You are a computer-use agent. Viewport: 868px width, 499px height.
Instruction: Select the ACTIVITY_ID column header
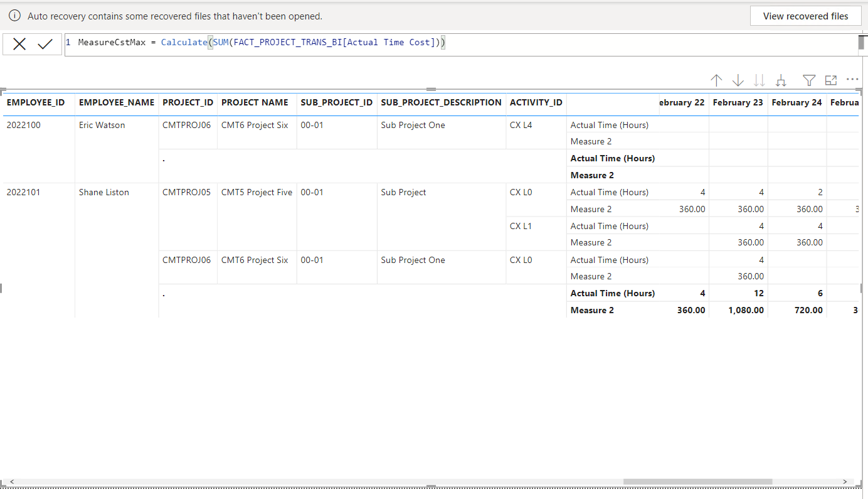tap(536, 102)
